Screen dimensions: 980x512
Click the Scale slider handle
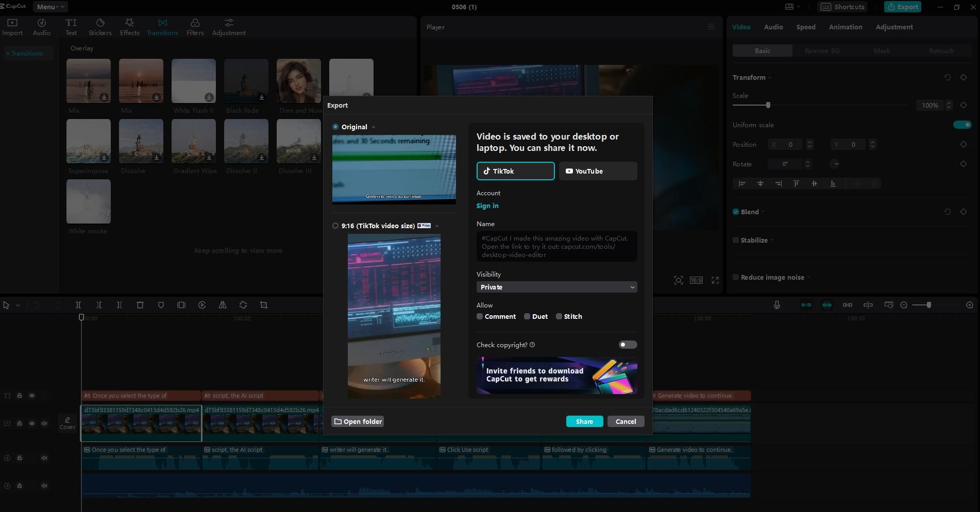pos(768,105)
